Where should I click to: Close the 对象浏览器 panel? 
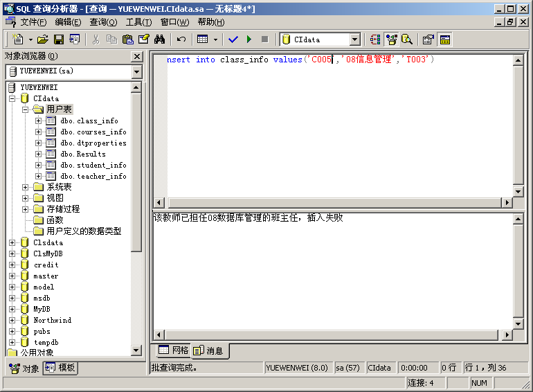click(136, 56)
